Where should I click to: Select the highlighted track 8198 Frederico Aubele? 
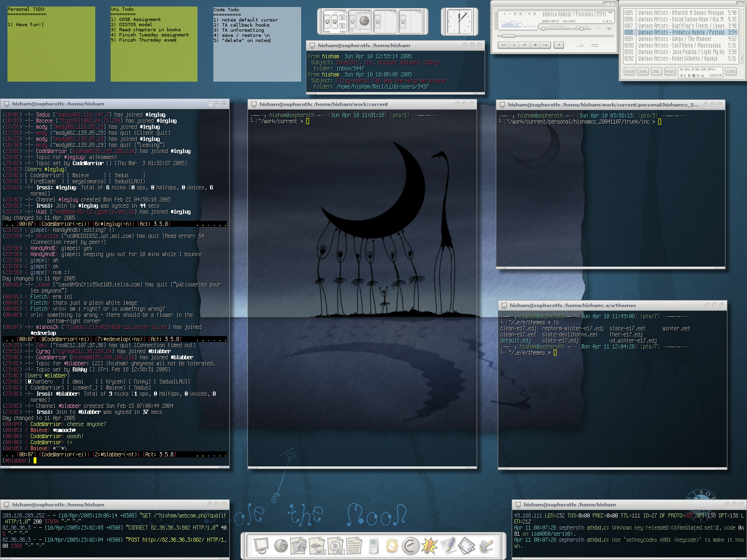pos(680,33)
